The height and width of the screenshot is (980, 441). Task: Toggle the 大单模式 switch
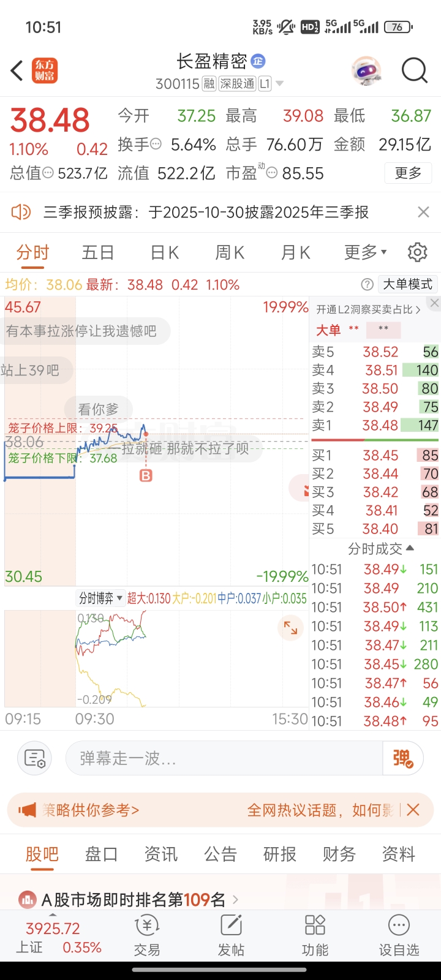tap(407, 284)
